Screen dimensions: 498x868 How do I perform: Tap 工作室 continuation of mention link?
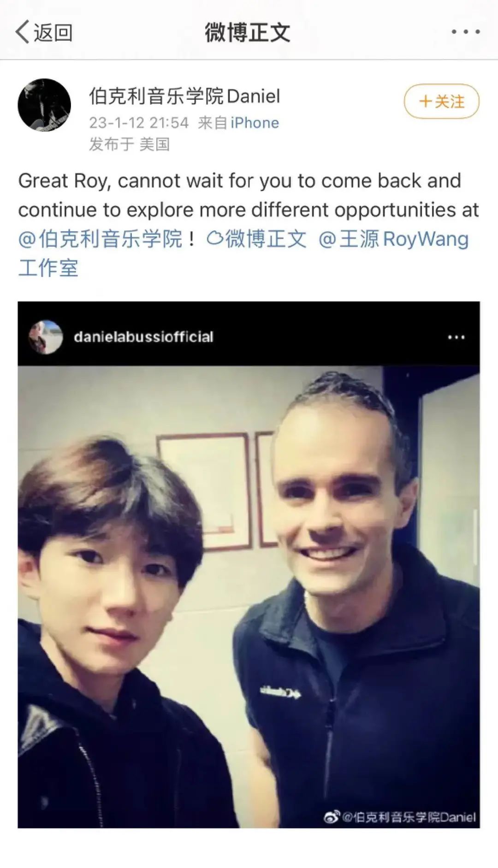point(48,268)
